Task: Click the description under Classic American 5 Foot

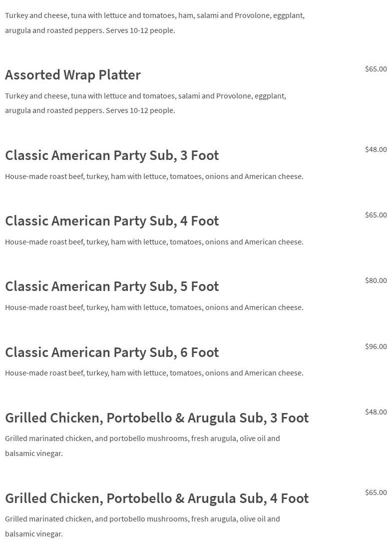Action: coord(154,307)
